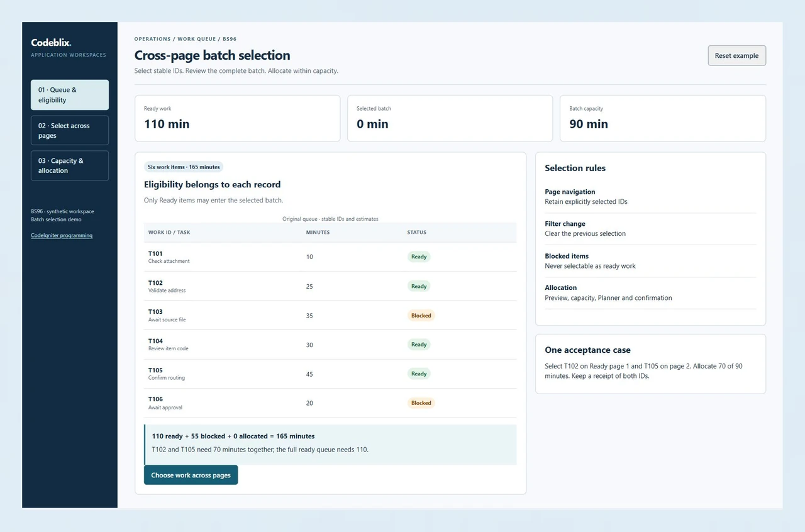Select work ID T102
The height and width of the screenshot is (532, 805).
tap(155, 283)
